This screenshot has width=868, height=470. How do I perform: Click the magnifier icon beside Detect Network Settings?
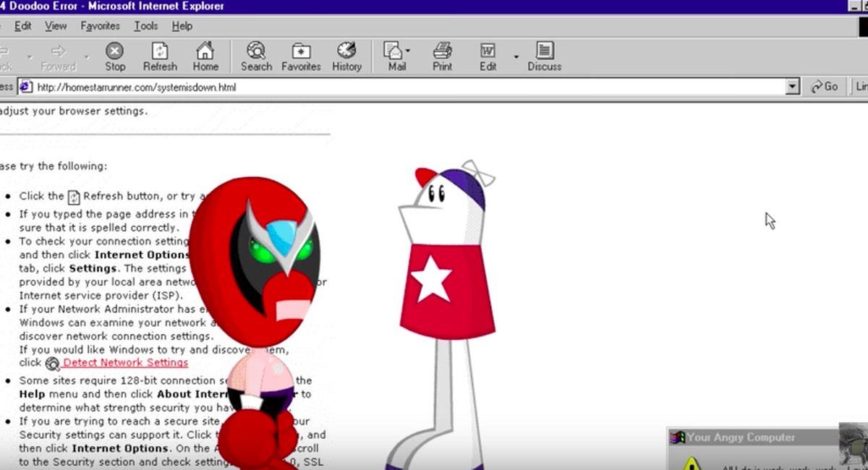(52, 363)
